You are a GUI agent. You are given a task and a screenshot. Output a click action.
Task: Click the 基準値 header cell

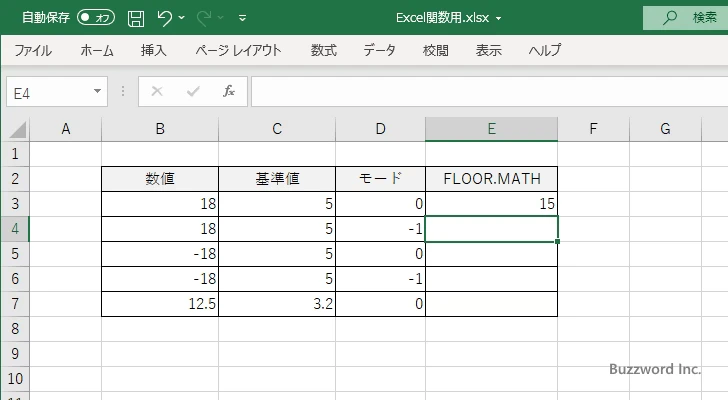(x=277, y=179)
